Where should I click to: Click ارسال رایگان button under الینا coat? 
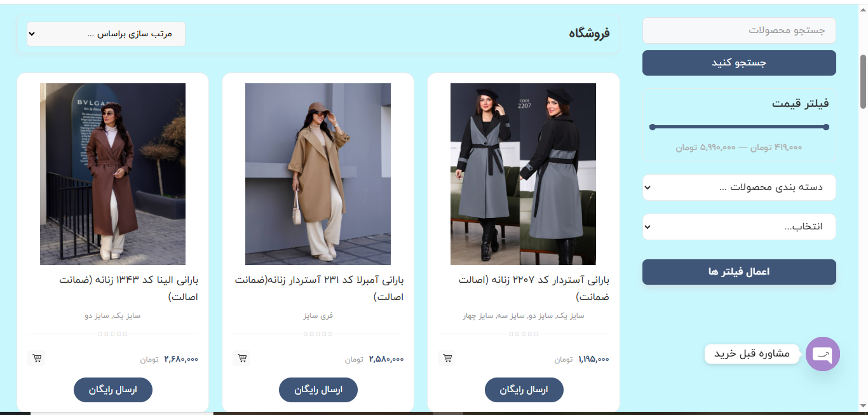tap(113, 390)
